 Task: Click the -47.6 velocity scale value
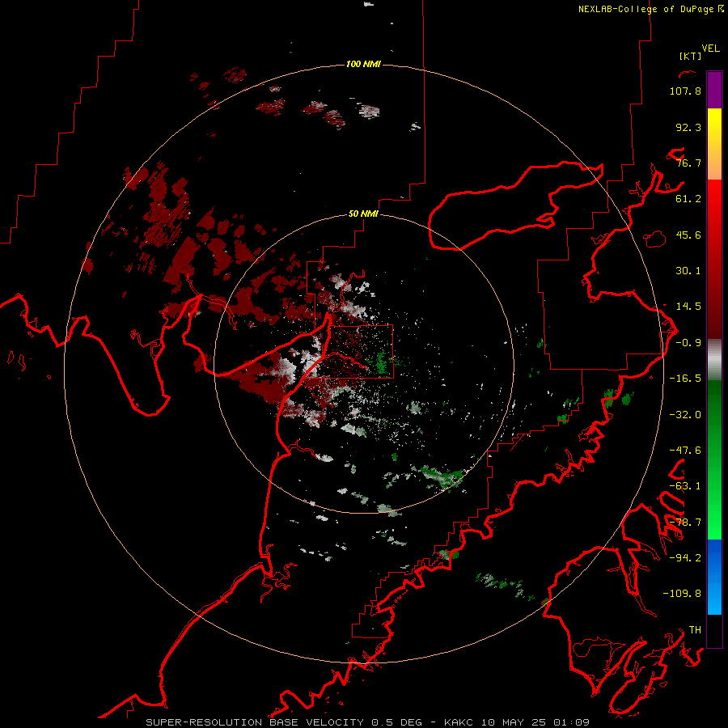coord(685,451)
